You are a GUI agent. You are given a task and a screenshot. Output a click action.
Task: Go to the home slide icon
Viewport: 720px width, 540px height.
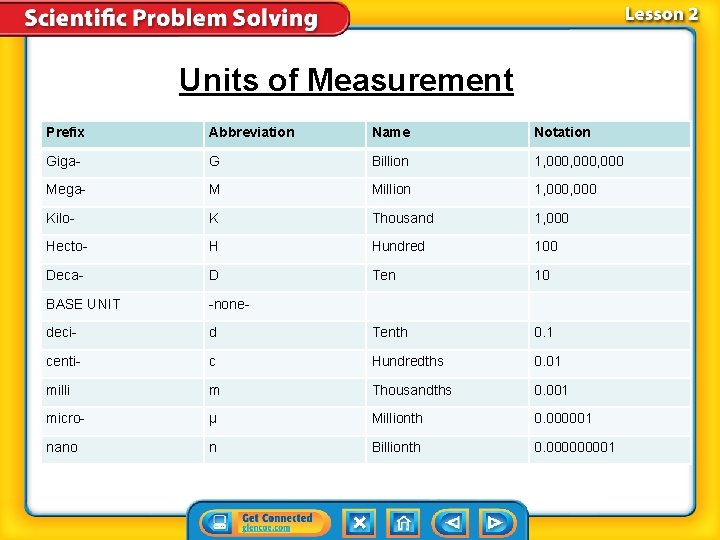(x=403, y=523)
